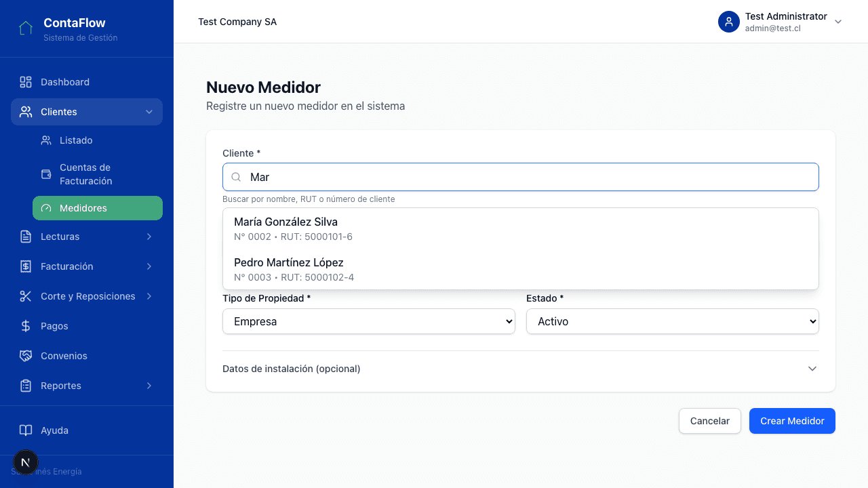Click the Pagos dollar sign icon
The image size is (868, 488).
[26, 326]
